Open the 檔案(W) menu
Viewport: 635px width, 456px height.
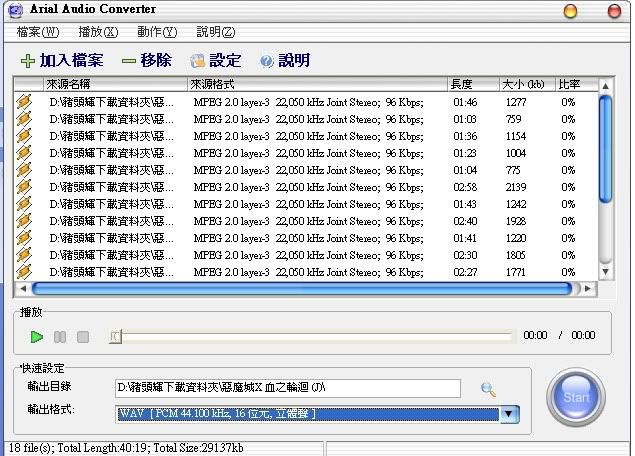[38, 32]
